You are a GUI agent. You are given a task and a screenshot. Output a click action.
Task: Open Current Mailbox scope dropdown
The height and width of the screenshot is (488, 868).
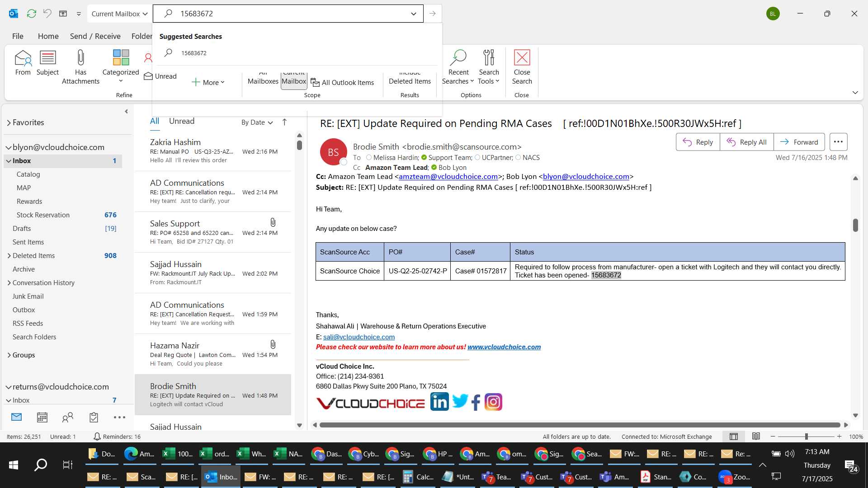(119, 14)
